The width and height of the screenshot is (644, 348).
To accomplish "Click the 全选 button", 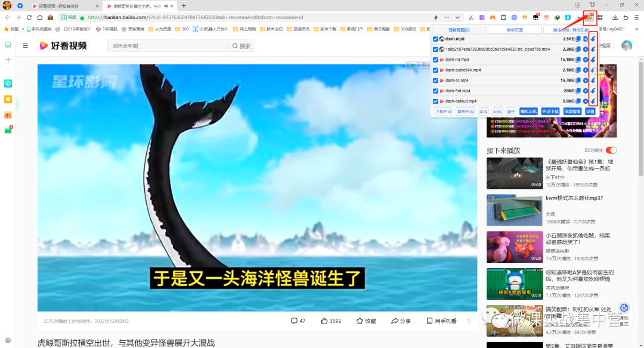I will (x=484, y=111).
